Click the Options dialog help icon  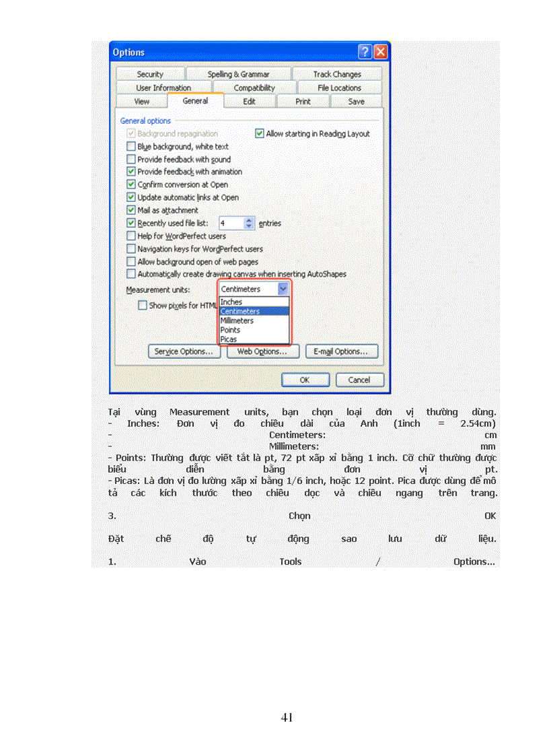pos(364,51)
